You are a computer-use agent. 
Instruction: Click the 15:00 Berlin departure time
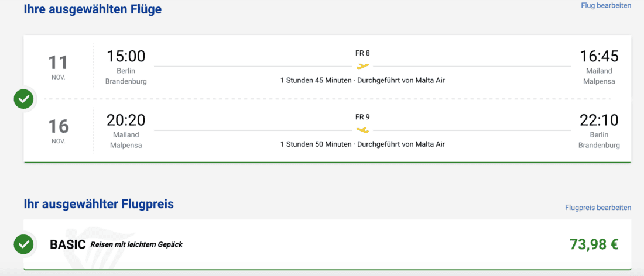click(x=126, y=57)
